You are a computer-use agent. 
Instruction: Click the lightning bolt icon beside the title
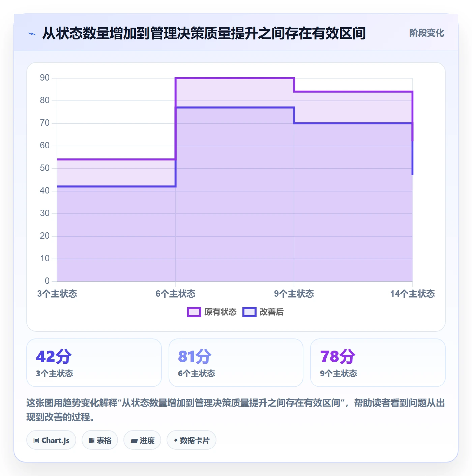point(32,34)
